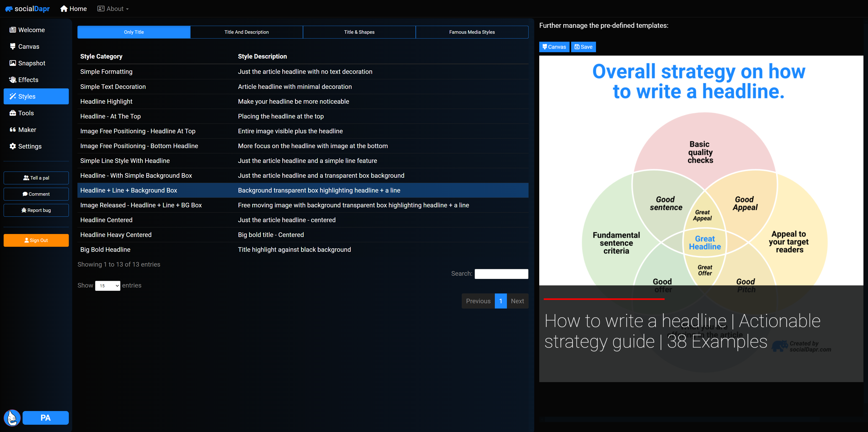Click the socialDapr logo icon
Screen dimensions: 868x432
tap(9, 9)
